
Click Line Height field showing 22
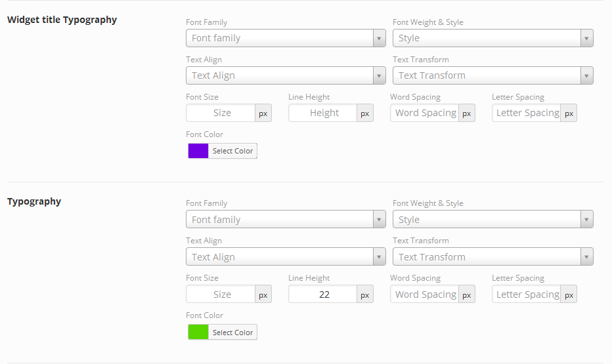point(323,294)
